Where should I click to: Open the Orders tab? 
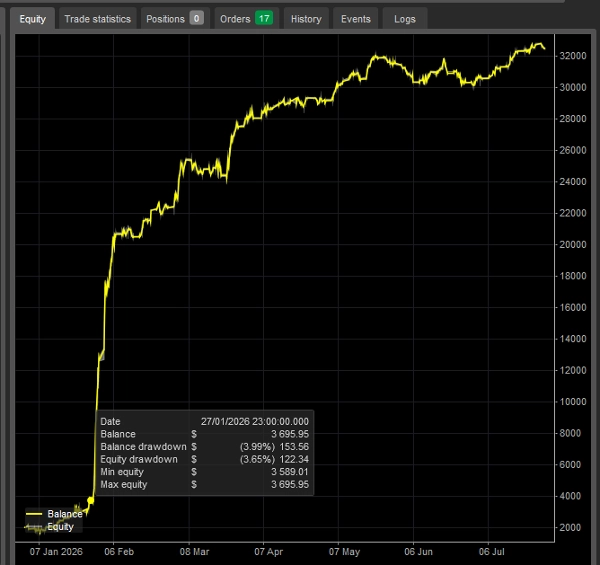(x=246, y=19)
